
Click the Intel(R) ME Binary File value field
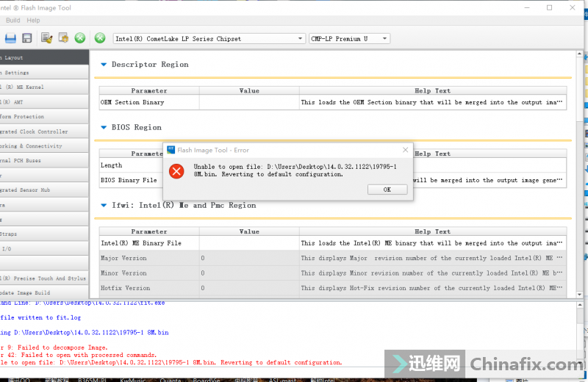249,243
